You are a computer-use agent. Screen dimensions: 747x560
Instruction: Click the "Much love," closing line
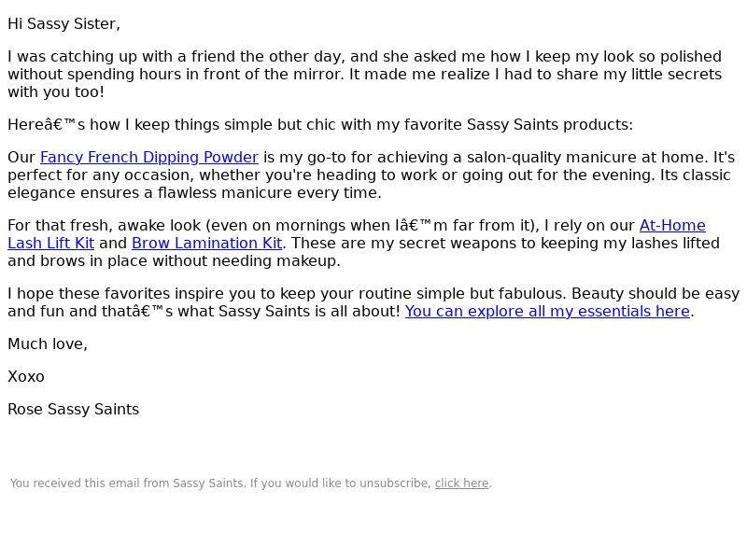(x=48, y=343)
